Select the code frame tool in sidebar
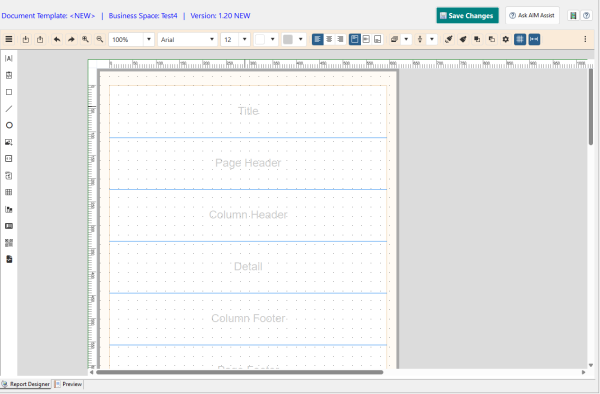The image size is (600, 394). pyautogui.click(x=9, y=158)
